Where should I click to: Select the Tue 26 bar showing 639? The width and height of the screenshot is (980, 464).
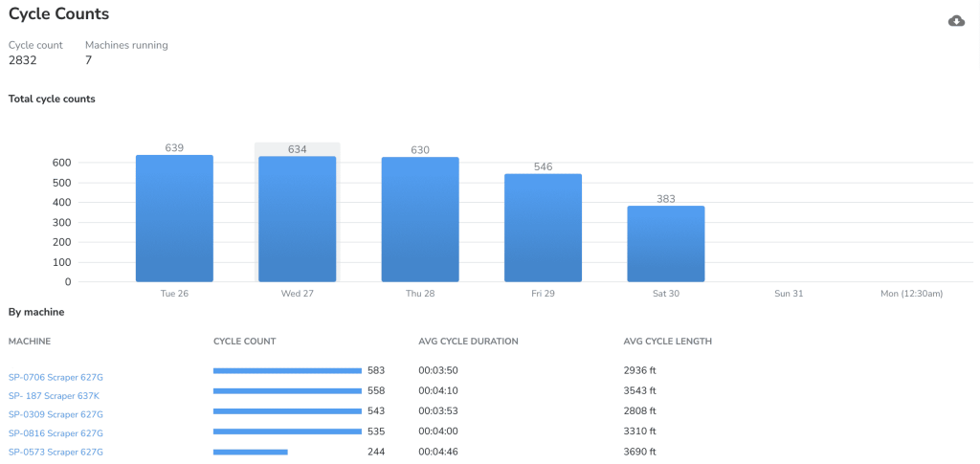[174, 219]
